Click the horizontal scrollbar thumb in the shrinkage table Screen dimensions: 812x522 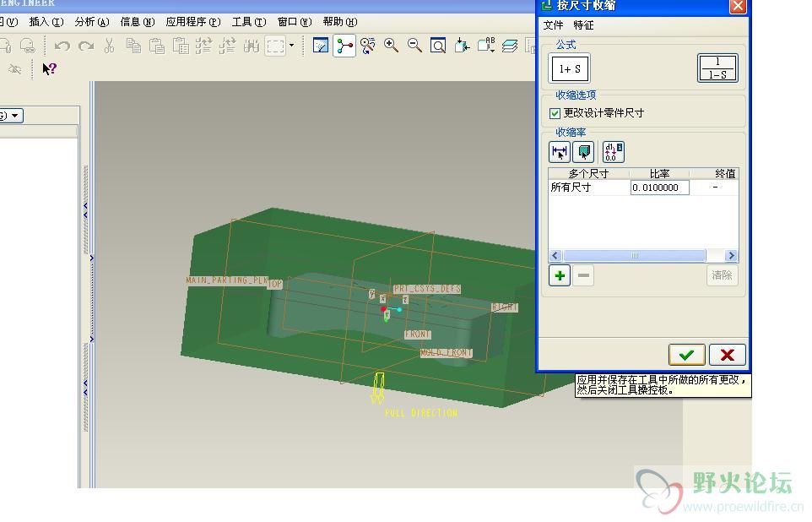point(635,256)
